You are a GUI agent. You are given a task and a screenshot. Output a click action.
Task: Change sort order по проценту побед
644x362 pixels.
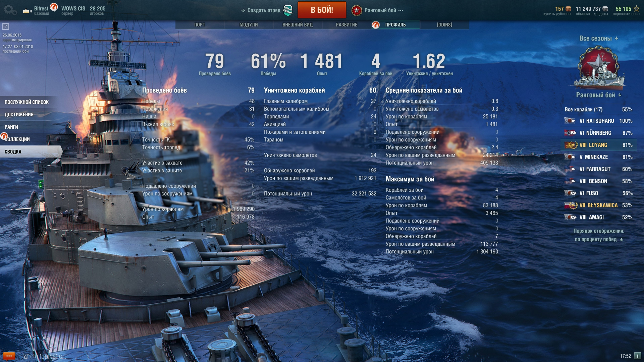(x=599, y=239)
